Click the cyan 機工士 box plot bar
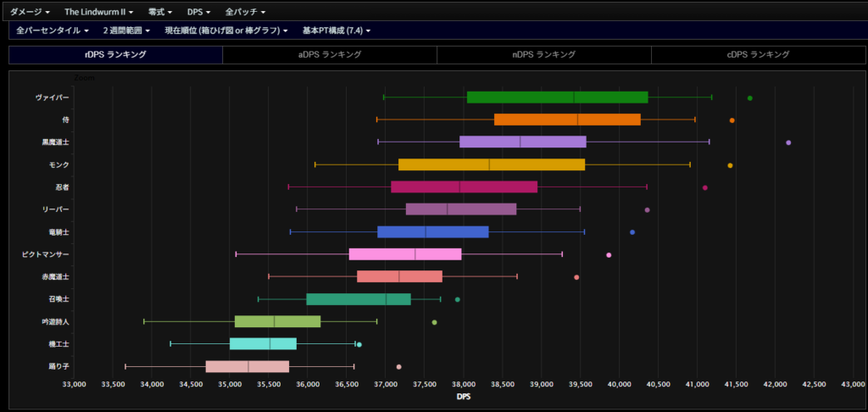The width and height of the screenshot is (868, 412). point(263,343)
